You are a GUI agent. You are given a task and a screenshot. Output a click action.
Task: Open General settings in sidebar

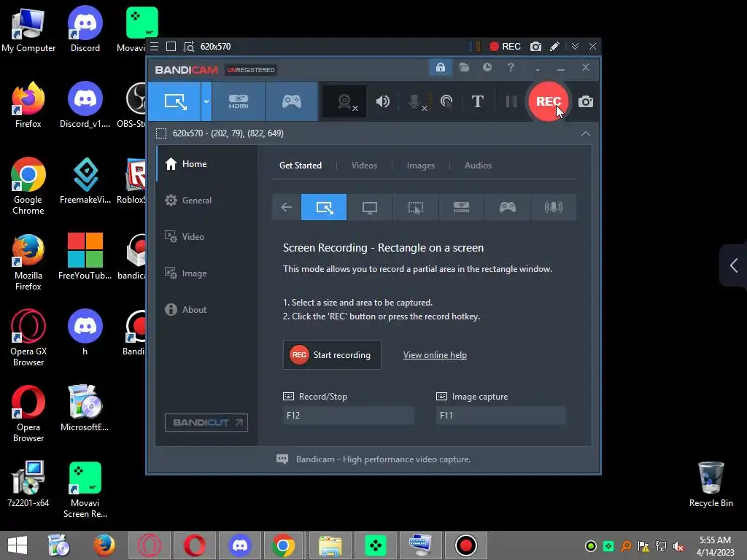pos(206,200)
